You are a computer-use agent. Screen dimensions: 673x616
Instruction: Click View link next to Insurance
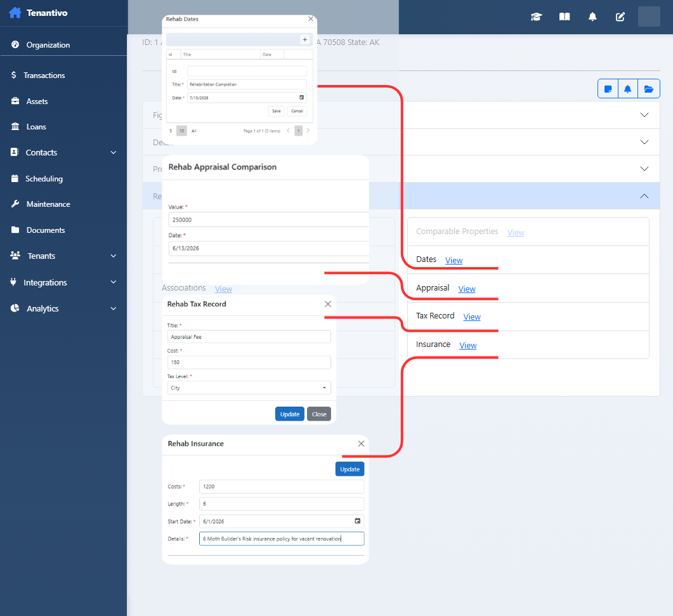[468, 346]
